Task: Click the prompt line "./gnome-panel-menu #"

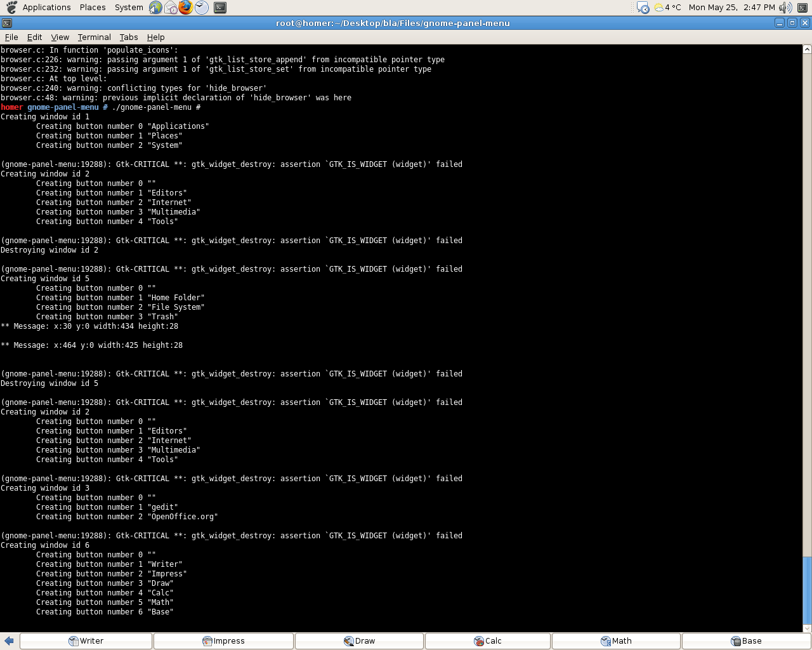Action: click(101, 107)
